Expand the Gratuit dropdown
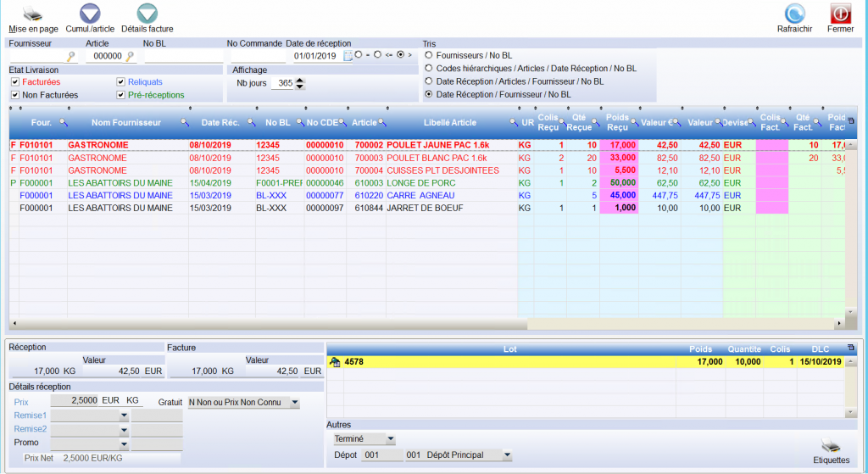Screen dimensions: 868x474 point(294,403)
